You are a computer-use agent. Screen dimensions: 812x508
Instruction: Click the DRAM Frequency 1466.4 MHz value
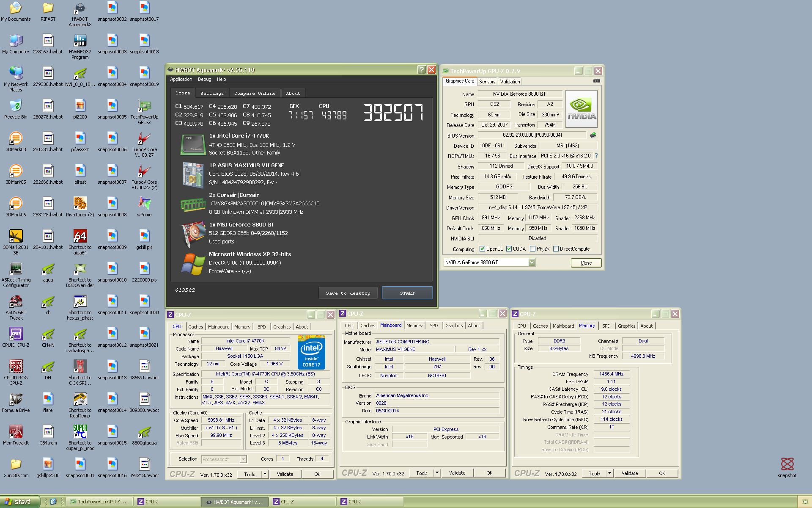pyautogui.click(x=612, y=374)
